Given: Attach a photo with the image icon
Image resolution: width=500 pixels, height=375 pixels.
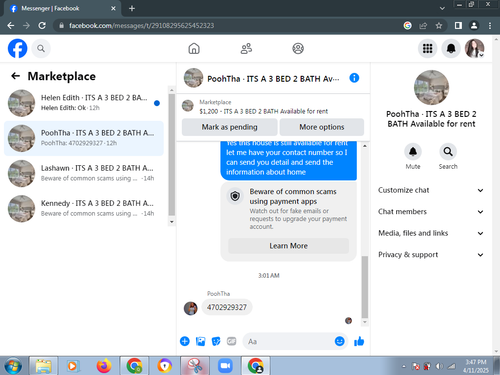Looking at the screenshot, I should click(200, 341).
